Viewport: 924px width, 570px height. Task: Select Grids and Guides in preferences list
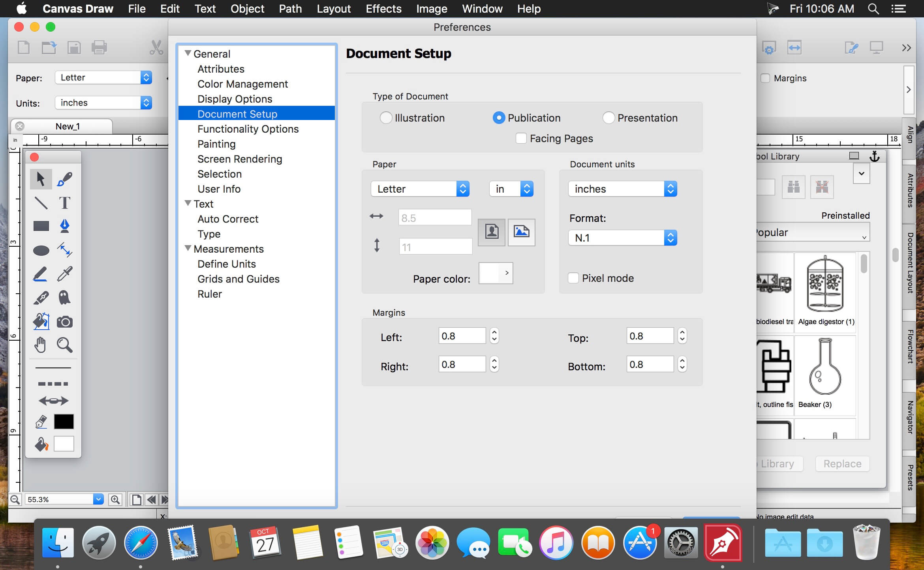(238, 279)
